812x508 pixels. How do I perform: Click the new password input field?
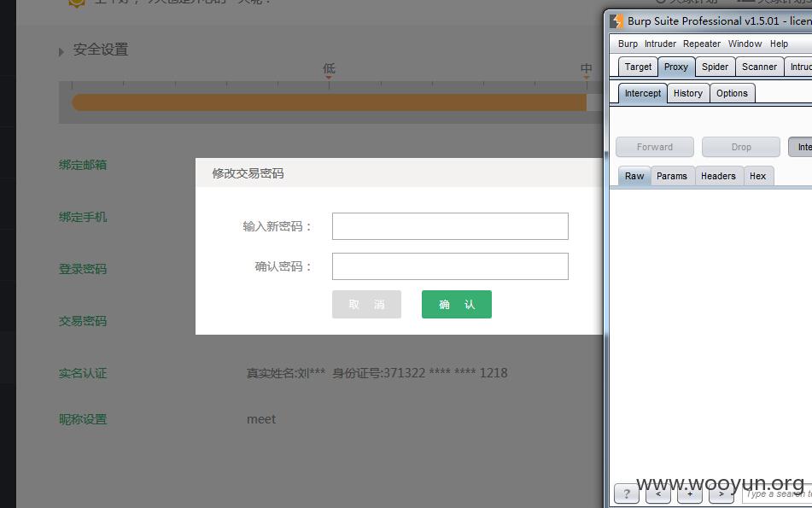pos(450,226)
